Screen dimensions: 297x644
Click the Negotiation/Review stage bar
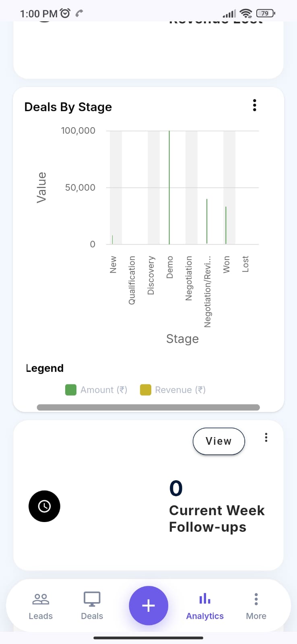tap(207, 221)
